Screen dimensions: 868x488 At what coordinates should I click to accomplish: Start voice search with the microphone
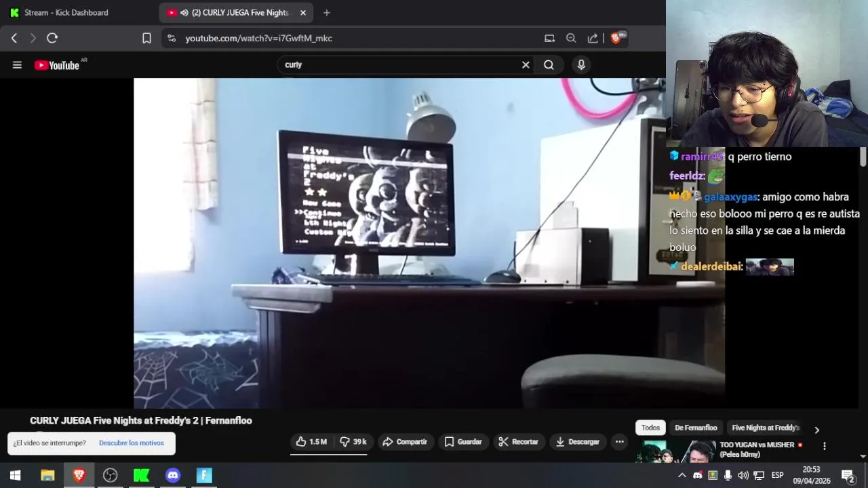point(581,65)
